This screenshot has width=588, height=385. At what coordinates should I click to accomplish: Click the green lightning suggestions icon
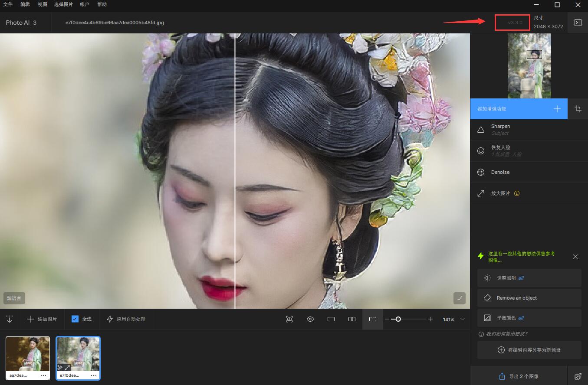(x=481, y=256)
